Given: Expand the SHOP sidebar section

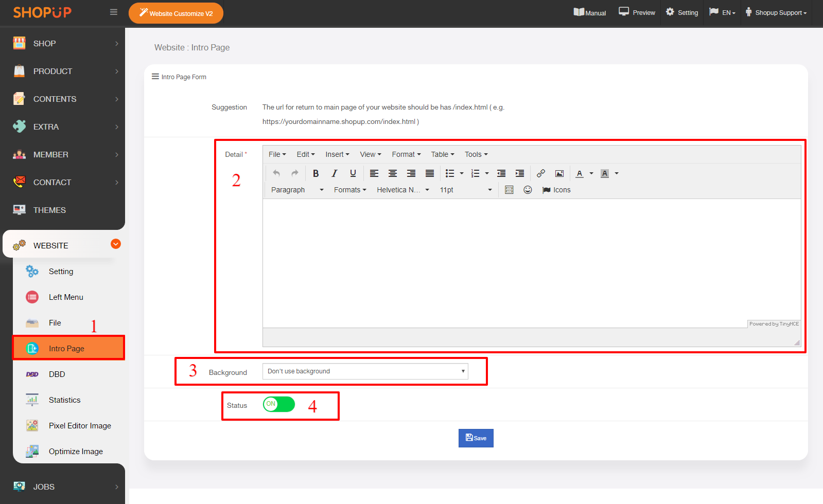Looking at the screenshot, I should [x=62, y=44].
